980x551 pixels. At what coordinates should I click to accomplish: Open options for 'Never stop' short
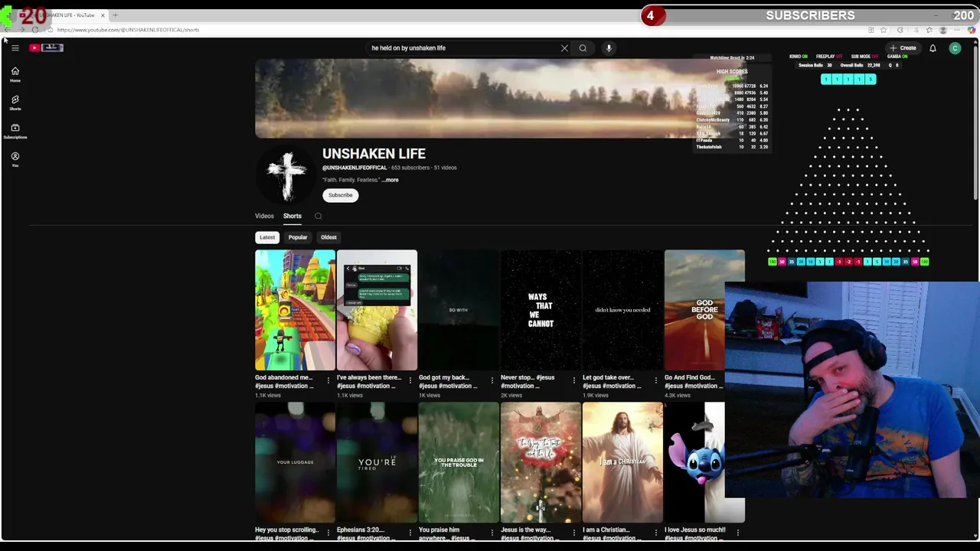point(574,380)
